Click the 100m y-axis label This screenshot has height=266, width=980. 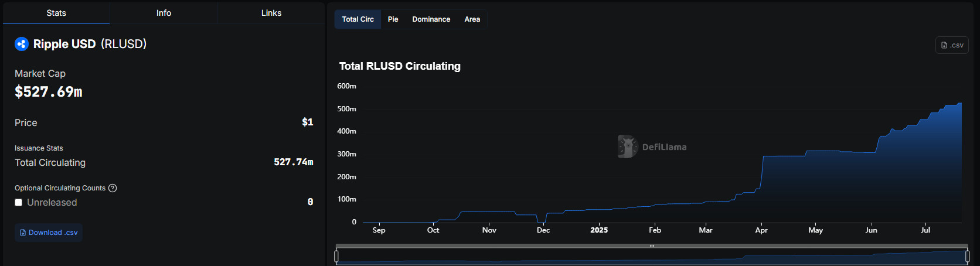click(x=346, y=199)
